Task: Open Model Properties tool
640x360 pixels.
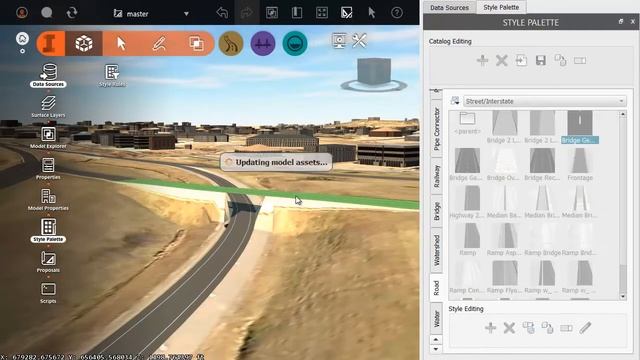Action: [x=48, y=200]
